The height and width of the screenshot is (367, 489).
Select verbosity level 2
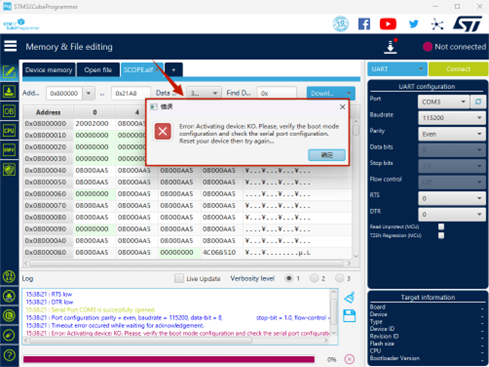314,278
